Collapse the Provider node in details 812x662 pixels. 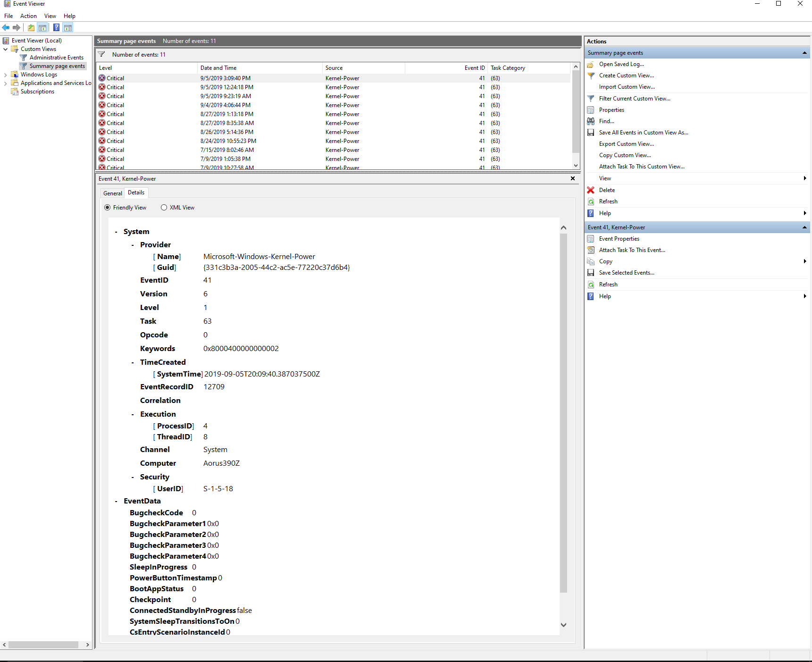pyautogui.click(x=133, y=245)
